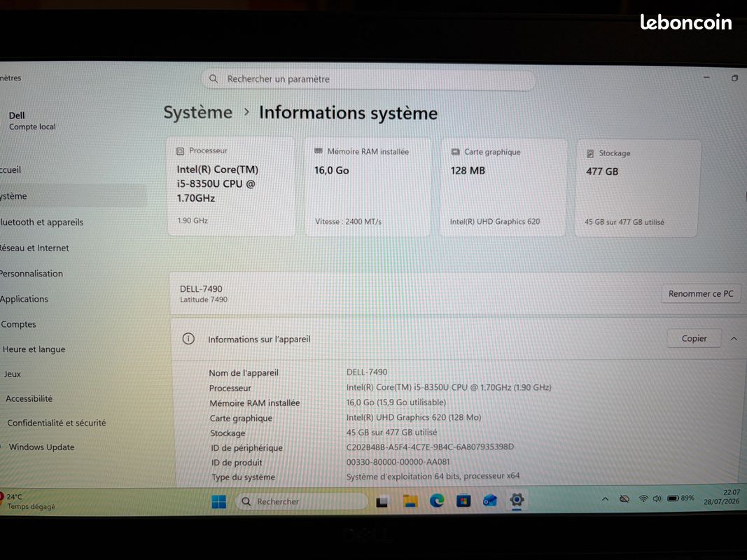
Task: Select the Type du système value
Action: (x=433, y=476)
